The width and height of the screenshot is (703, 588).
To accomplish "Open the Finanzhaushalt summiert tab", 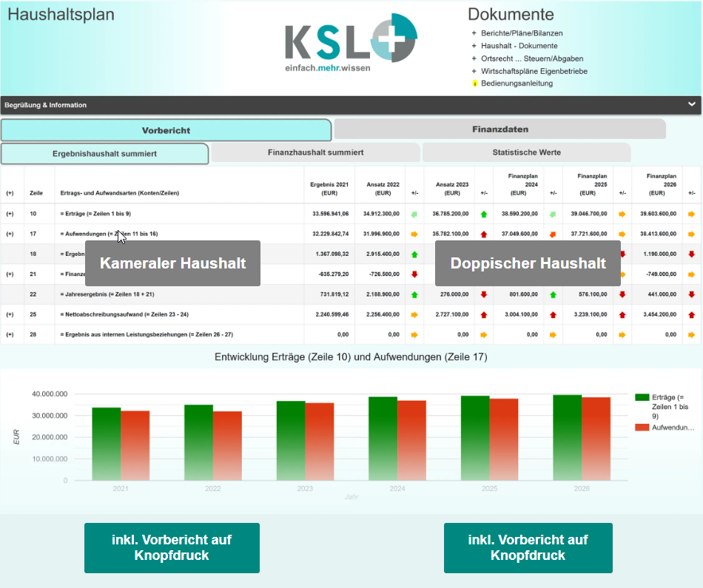I will click(x=316, y=152).
